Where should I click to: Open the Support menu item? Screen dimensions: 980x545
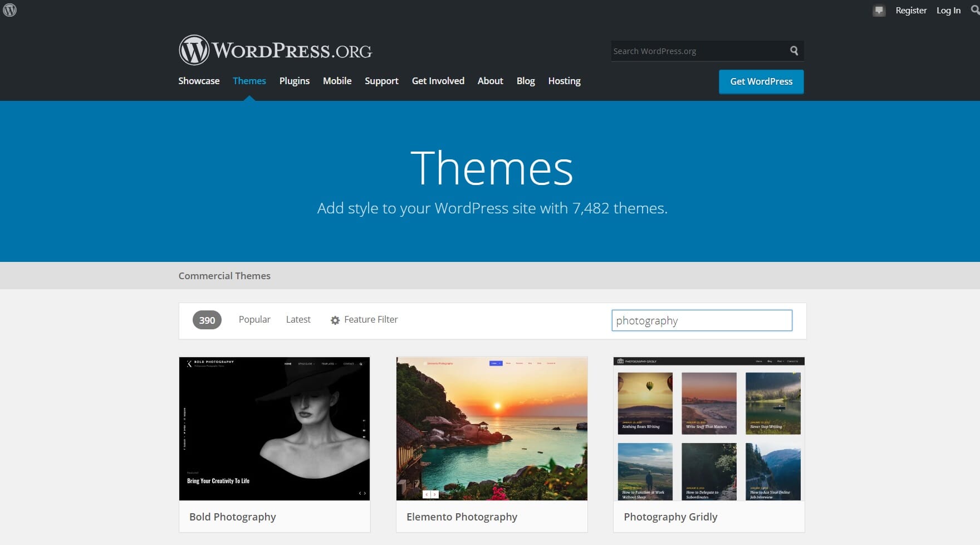point(381,81)
